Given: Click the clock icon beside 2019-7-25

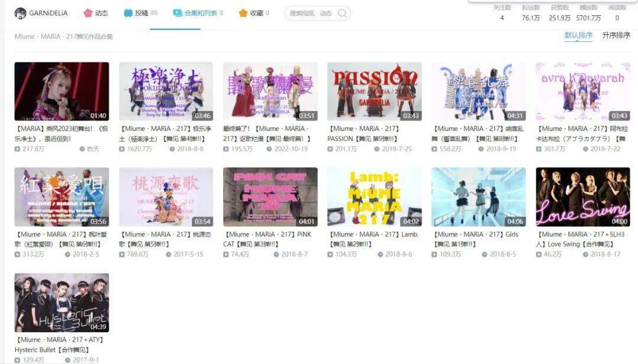Looking at the screenshot, I should (x=377, y=149).
